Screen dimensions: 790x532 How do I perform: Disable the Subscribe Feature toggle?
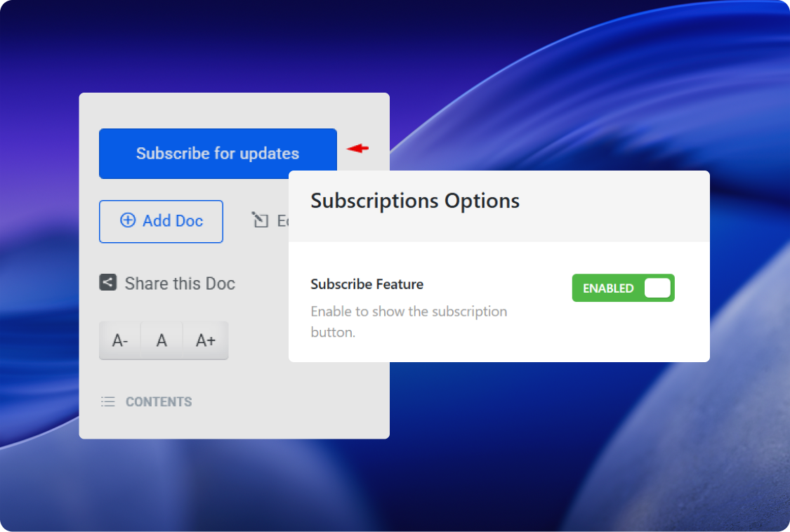coord(623,288)
